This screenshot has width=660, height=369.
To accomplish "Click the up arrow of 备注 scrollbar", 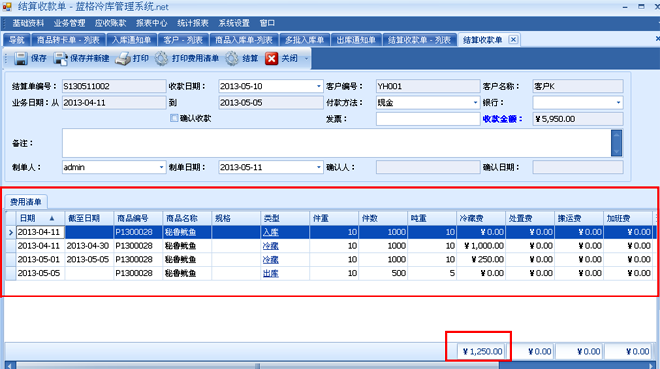I will tap(616, 135).
